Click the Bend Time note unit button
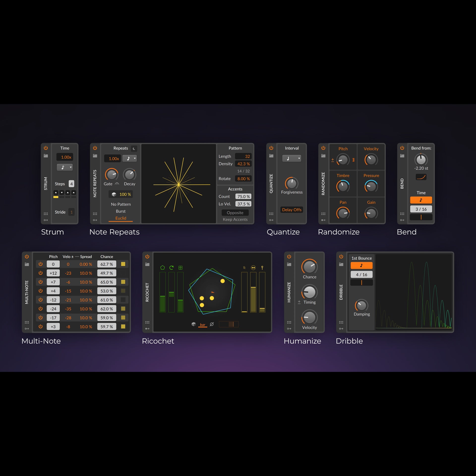This screenshot has width=476, height=476. pos(421,200)
